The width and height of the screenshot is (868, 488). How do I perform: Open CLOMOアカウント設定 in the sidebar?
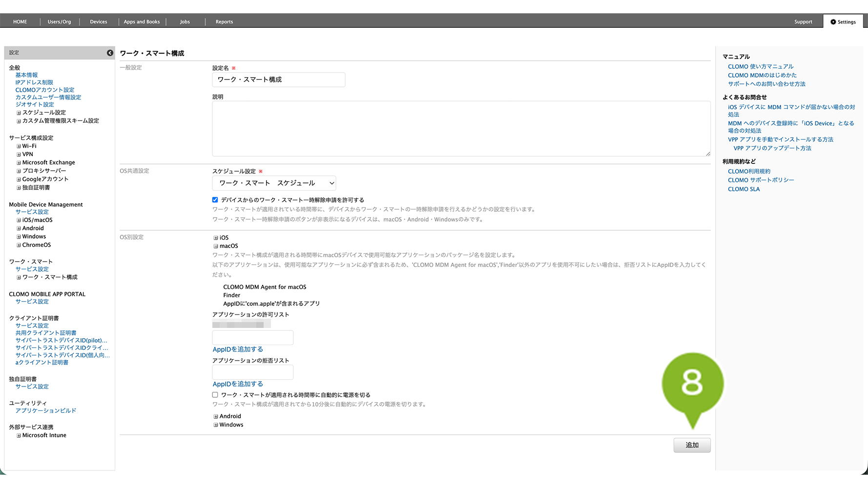coord(45,90)
